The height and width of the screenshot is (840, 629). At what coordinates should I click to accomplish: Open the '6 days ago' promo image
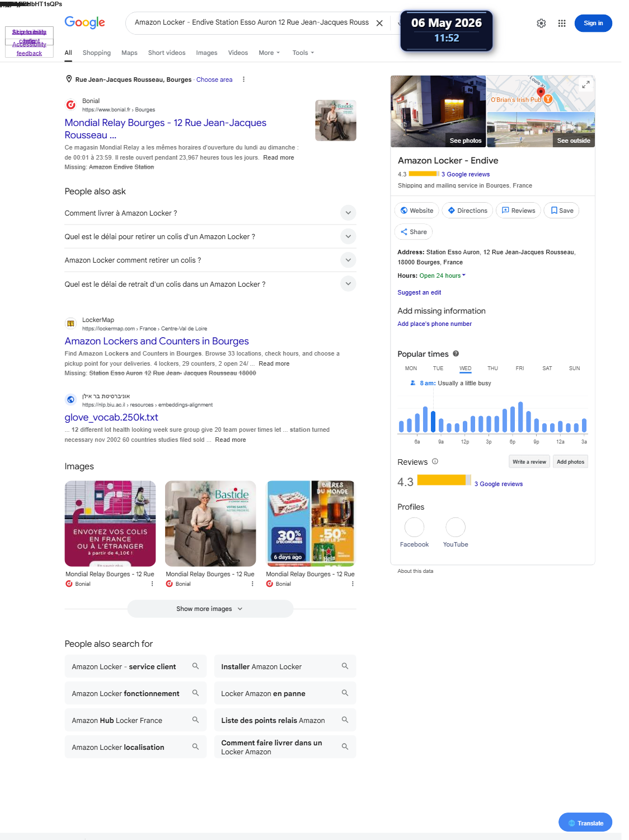click(x=311, y=524)
